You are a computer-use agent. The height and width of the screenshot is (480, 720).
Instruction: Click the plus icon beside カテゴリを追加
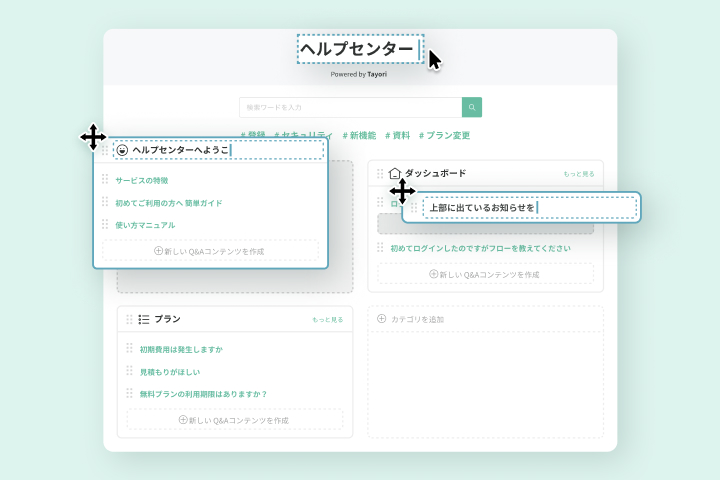(x=381, y=319)
